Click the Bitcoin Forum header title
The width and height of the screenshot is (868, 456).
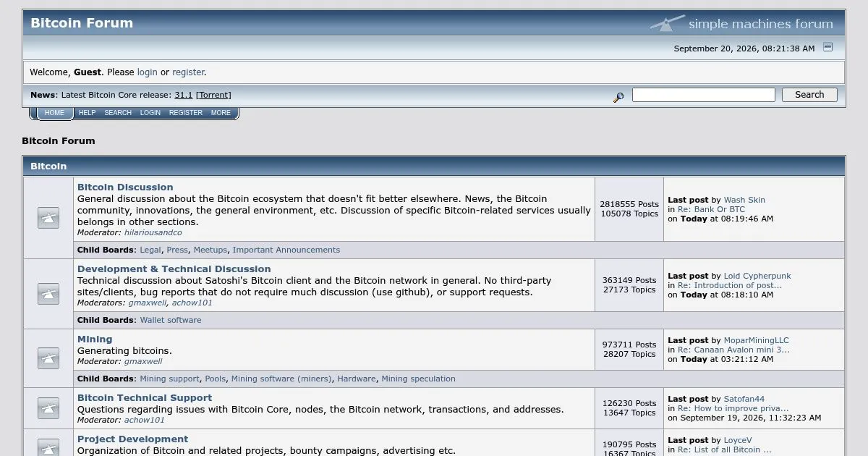click(x=82, y=23)
